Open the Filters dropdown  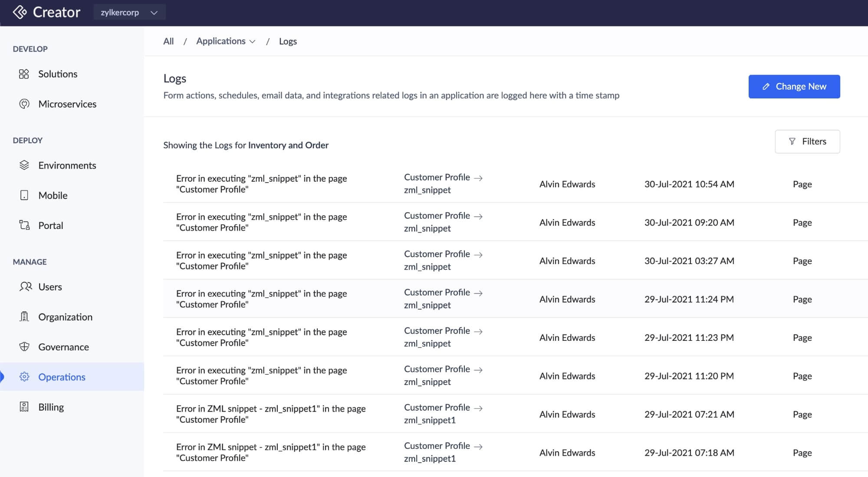tap(807, 141)
